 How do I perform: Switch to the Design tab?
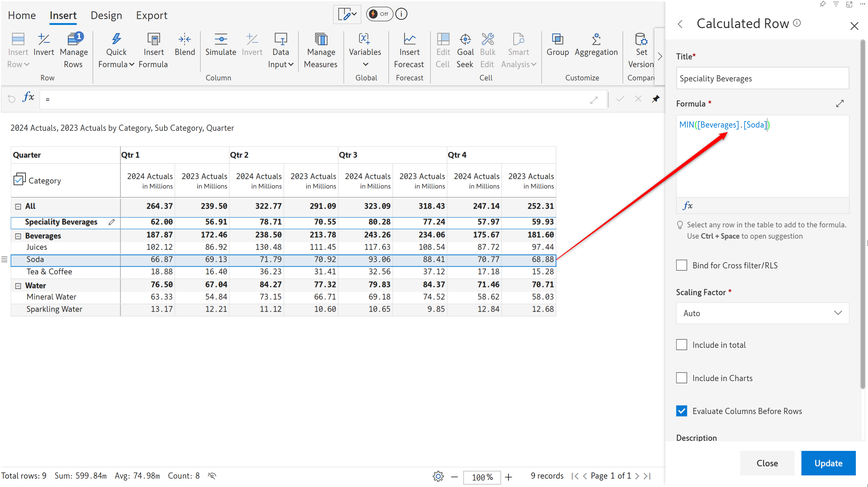pyautogui.click(x=106, y=16)
